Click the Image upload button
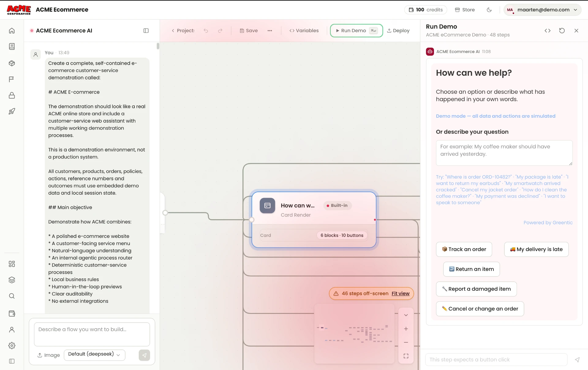This screenshot has width=588, height=370. coord(49,355)
